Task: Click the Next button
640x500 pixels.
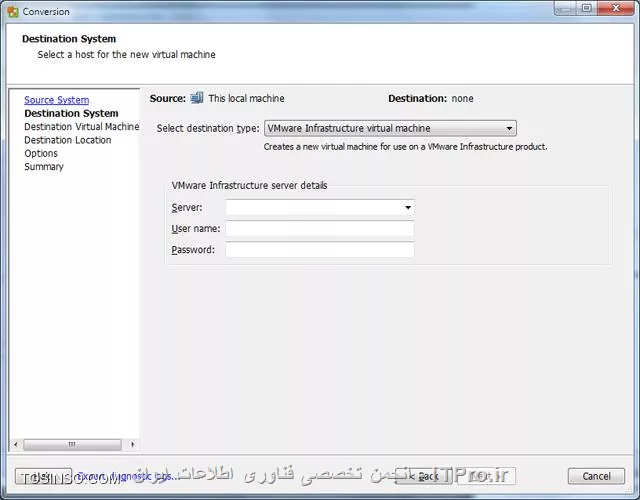Action: click(x=485, y=476)
